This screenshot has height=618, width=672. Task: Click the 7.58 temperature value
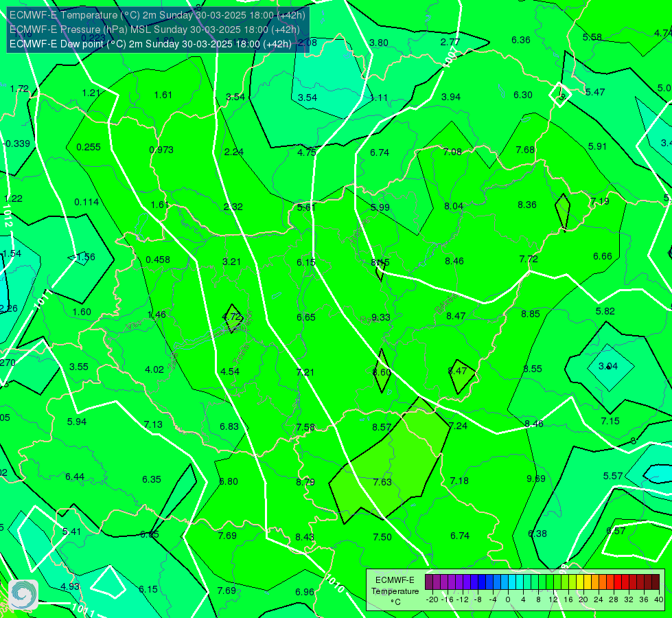(305, 428)
